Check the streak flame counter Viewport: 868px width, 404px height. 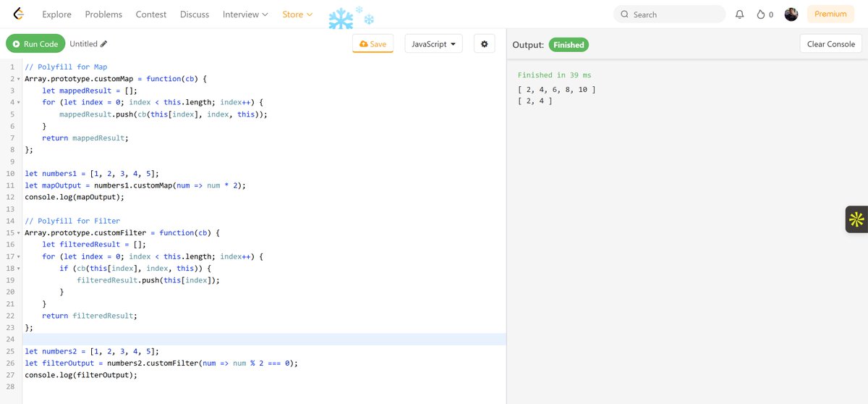[x=765, y=14]
